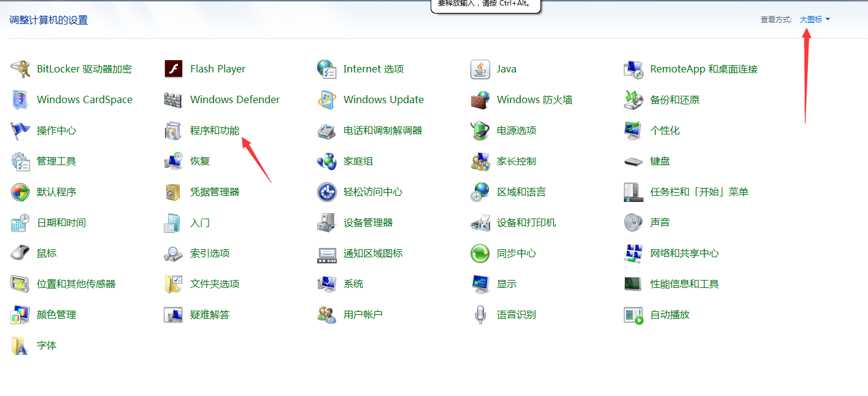Open the 自动播放 icon
Image resolution: width=868 pixels, height=396 pixels.
pos(634,314)
